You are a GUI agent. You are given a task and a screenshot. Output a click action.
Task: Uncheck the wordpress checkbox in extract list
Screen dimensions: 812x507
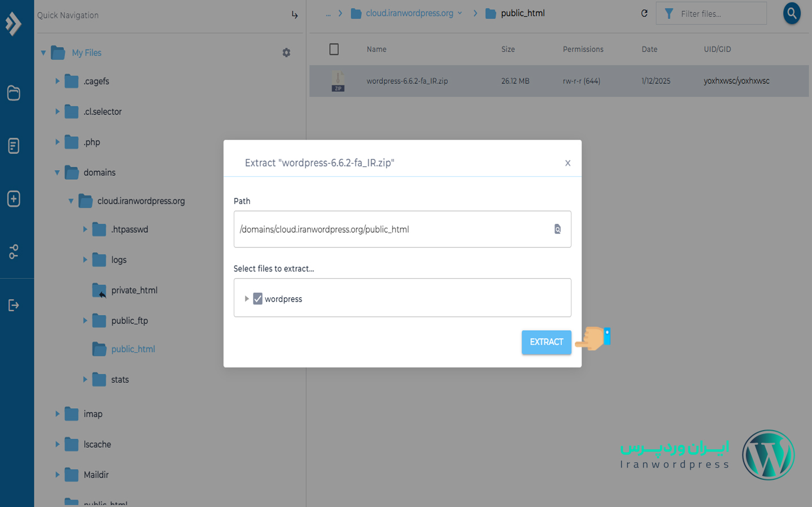coord(257,298)
